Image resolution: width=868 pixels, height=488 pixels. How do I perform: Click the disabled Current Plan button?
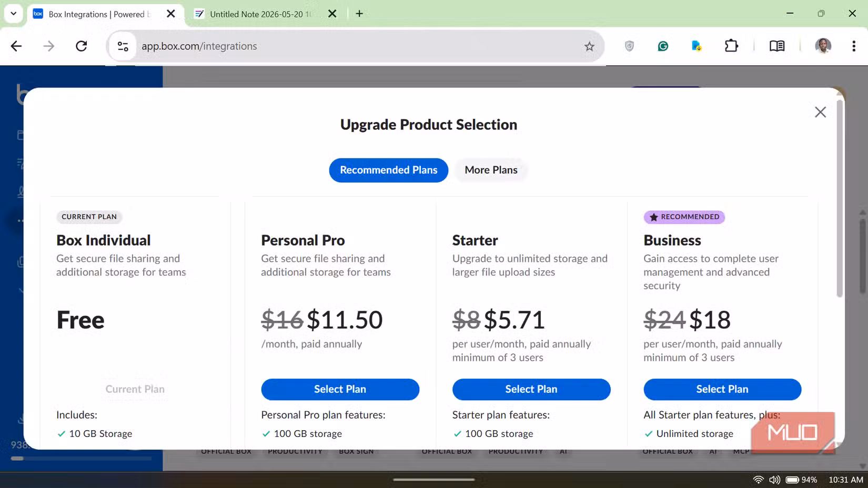click(x=135, y=389)
